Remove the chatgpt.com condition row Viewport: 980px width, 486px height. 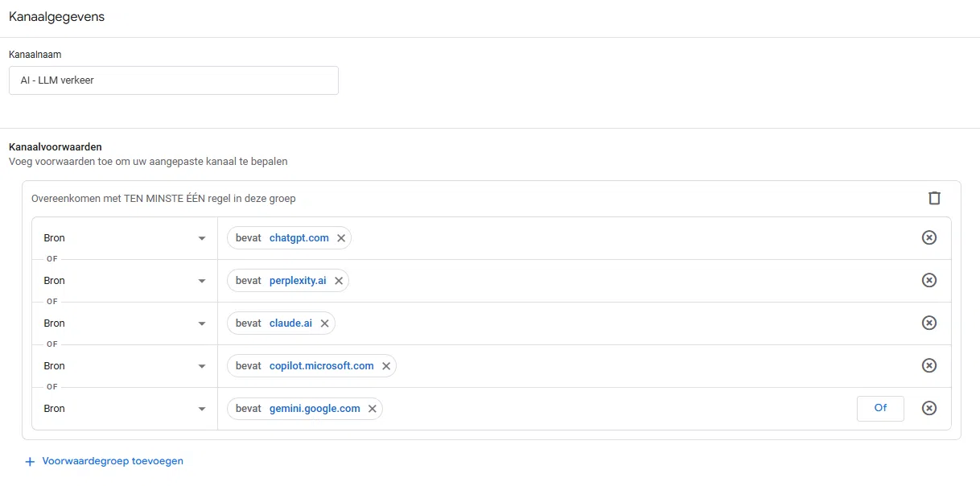[x=929, y=237]
